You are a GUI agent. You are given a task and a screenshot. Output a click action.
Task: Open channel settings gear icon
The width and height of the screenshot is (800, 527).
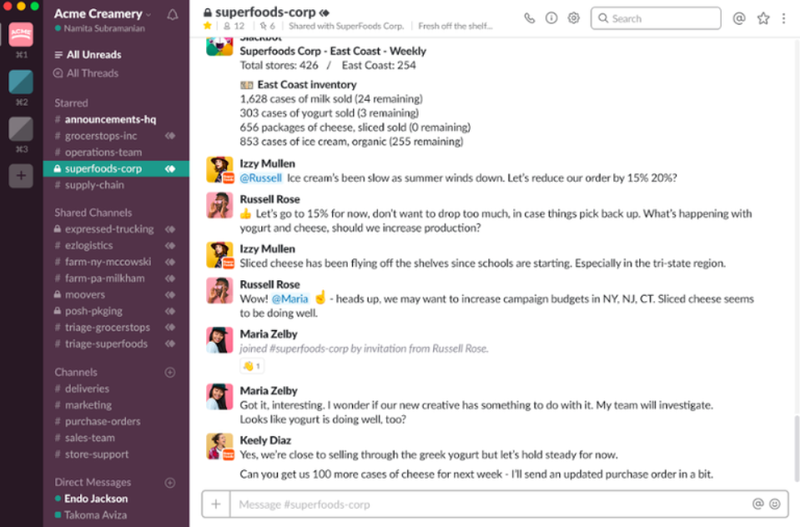click(x=573, y=18)
